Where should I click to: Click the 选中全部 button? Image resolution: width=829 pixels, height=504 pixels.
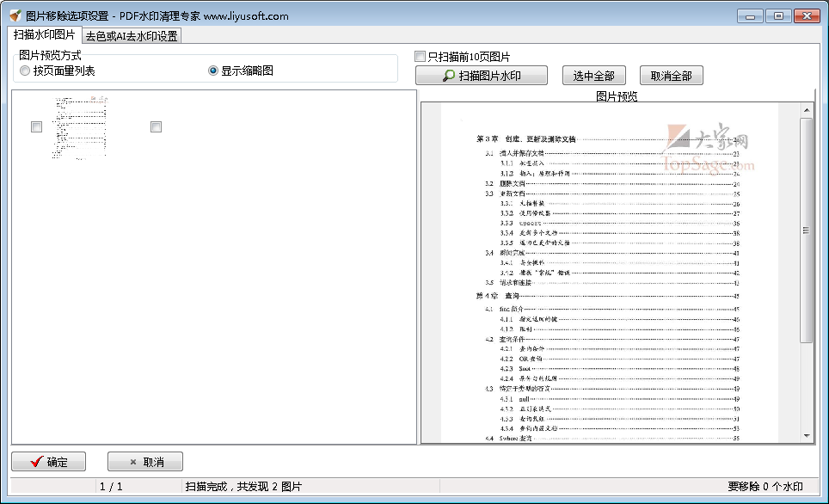pyautogui.click(x=595, y=75)
